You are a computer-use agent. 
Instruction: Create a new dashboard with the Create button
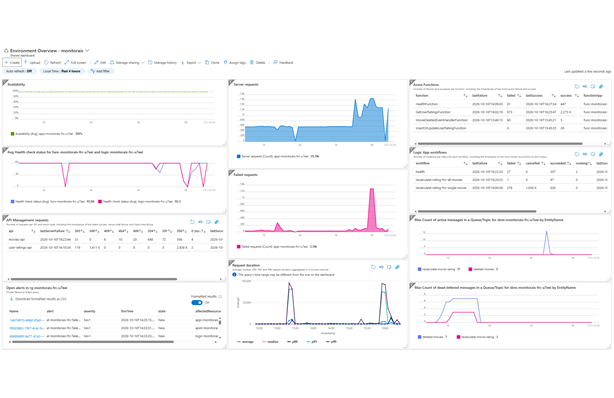click(x=12, y=63)
